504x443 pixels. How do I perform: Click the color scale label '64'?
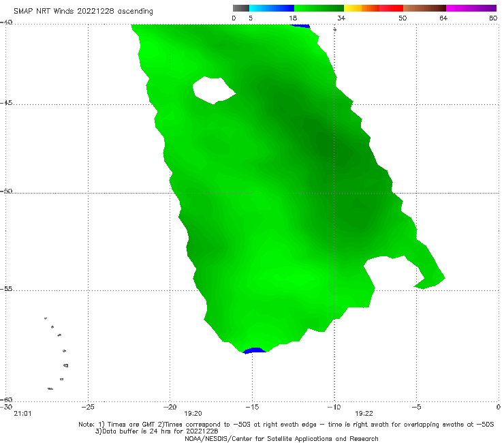[443, 18]
